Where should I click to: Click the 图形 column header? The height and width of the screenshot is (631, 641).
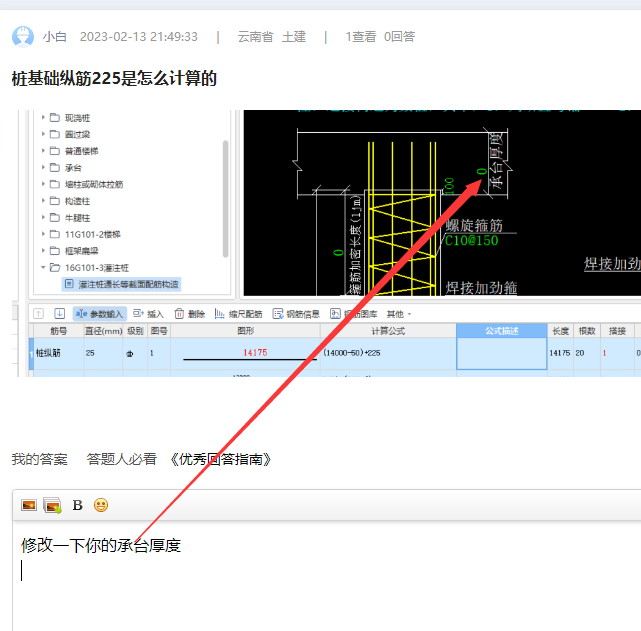point(245,331)
